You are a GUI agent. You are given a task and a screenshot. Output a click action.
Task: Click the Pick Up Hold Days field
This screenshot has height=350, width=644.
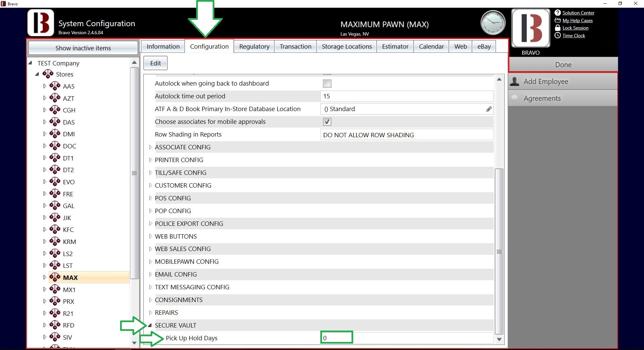pos(407,338)
